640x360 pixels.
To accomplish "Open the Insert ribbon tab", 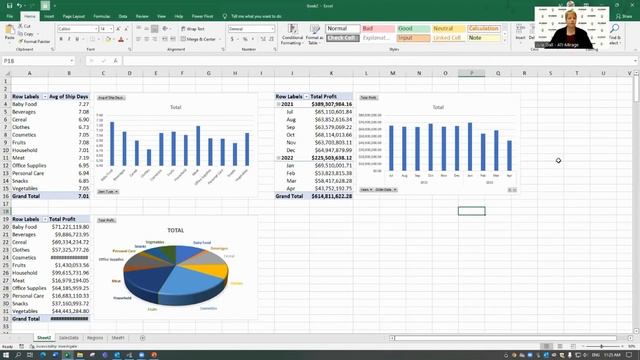I will 49,16.
